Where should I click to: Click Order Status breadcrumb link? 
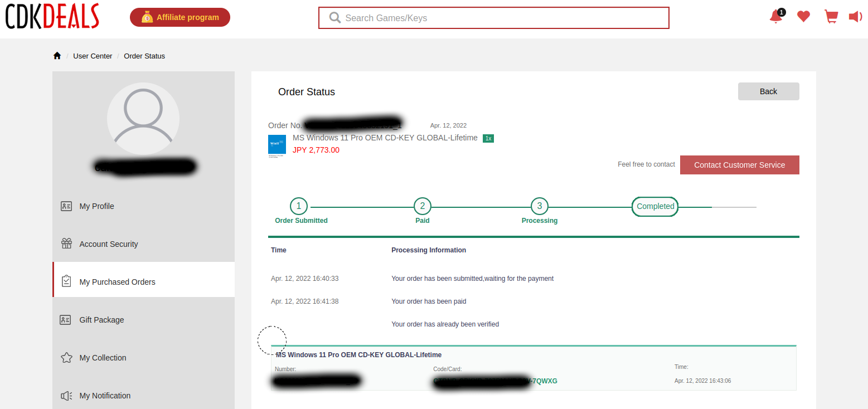[x=144, y=56]
